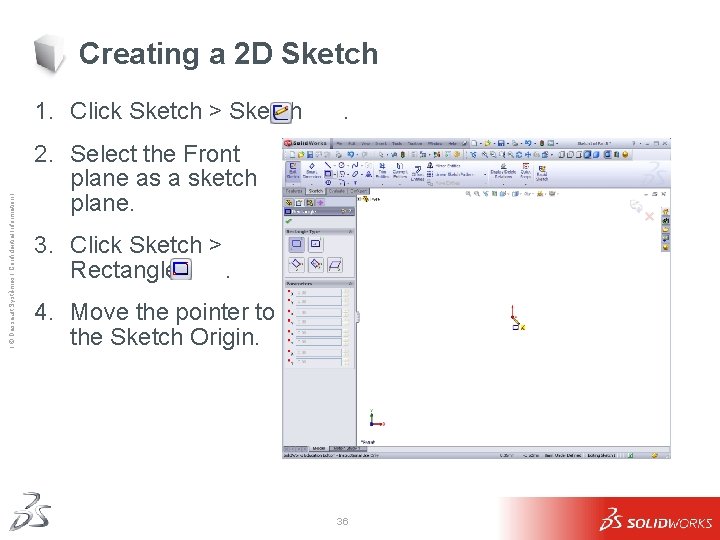Select 3 Point Center Rectangle type
Screen dimensions: 720x540
(x=316, y=264)
